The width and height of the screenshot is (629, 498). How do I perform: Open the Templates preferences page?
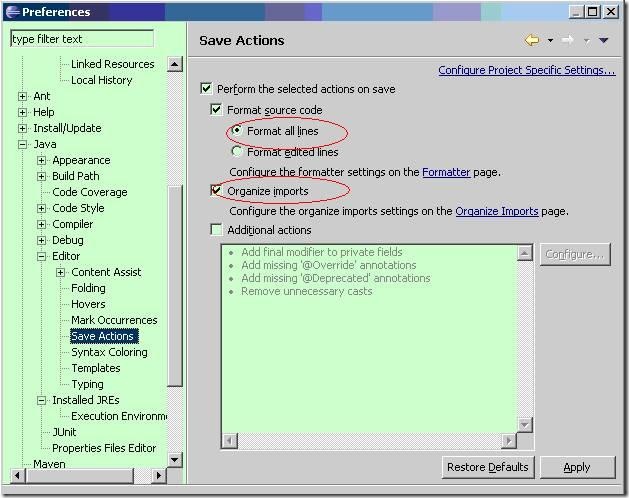click(95, 368)
